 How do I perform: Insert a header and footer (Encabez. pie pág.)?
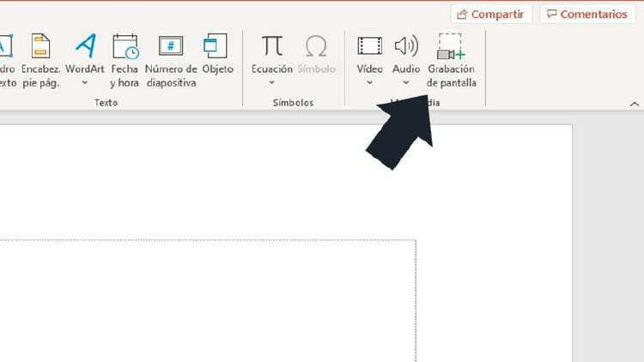(x=40, y=60)
